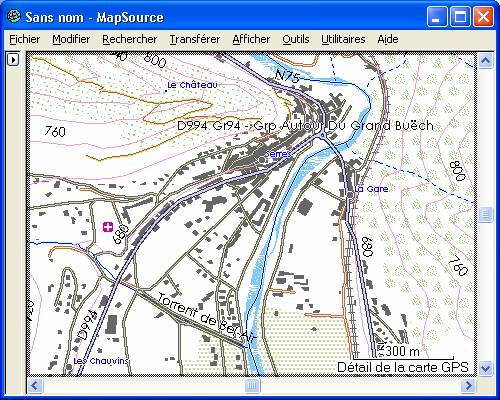The height and width of the screenshot is (400, 500).
Task: Open the Utilitaires menu
Action: [x=343, y=39]
